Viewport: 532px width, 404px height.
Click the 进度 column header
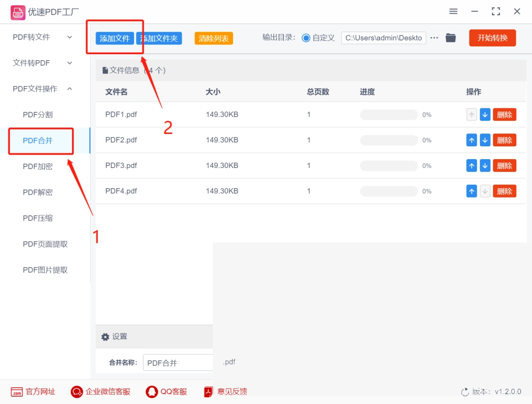(x=367, y=92)
